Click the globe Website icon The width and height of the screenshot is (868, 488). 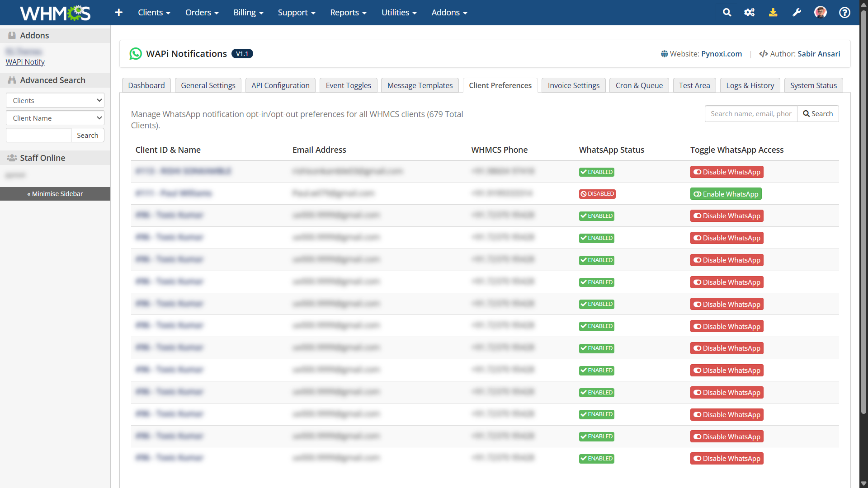pos(664,54)
